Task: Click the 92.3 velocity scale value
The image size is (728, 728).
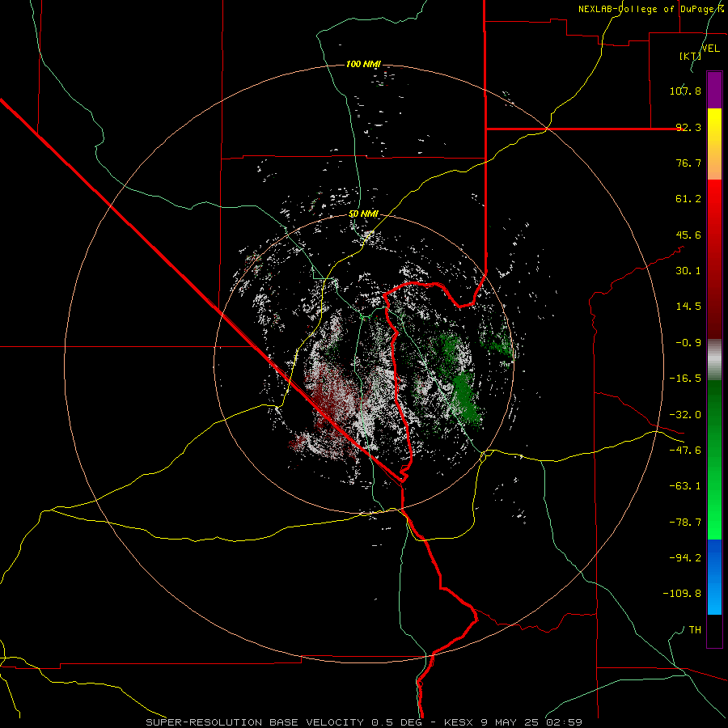Action: (x=688, y=127)
